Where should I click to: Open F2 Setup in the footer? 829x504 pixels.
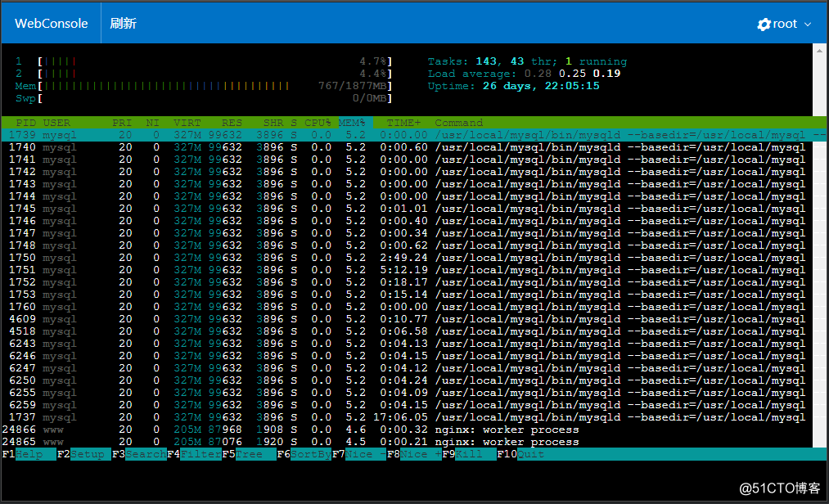84,454
